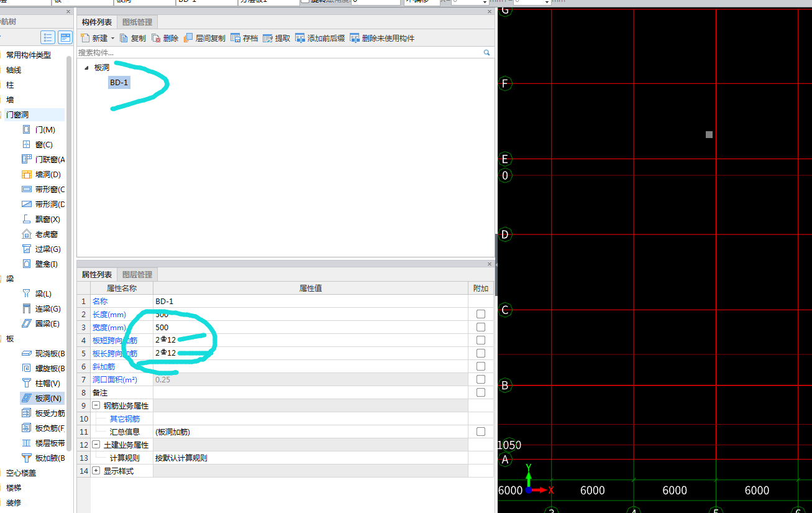Select the 柱帽(V) column cap icon
This screenshot has width=812, height=513.
pos(26,383)
